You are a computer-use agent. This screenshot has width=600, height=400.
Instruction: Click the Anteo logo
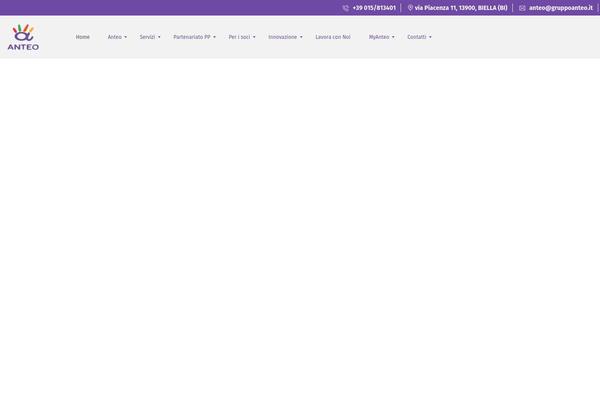tap(23, 37)
